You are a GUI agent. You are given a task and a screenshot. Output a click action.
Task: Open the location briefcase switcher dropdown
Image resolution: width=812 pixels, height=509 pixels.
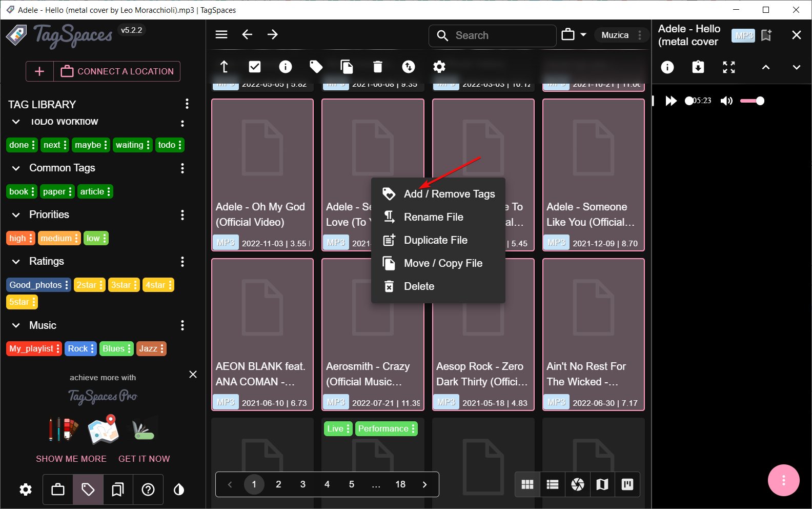click(x=574, y=35)
